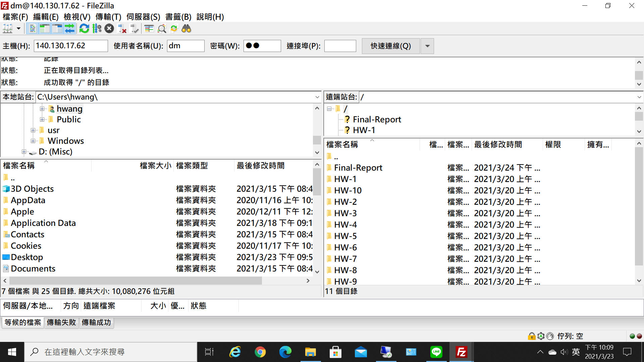
Task: Click the Windows Start button
Action: coord(12,352)
